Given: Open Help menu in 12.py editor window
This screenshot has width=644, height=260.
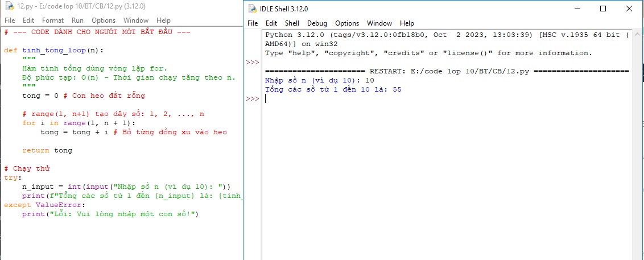Looking at the screenshot, I should tap(163, 20).
